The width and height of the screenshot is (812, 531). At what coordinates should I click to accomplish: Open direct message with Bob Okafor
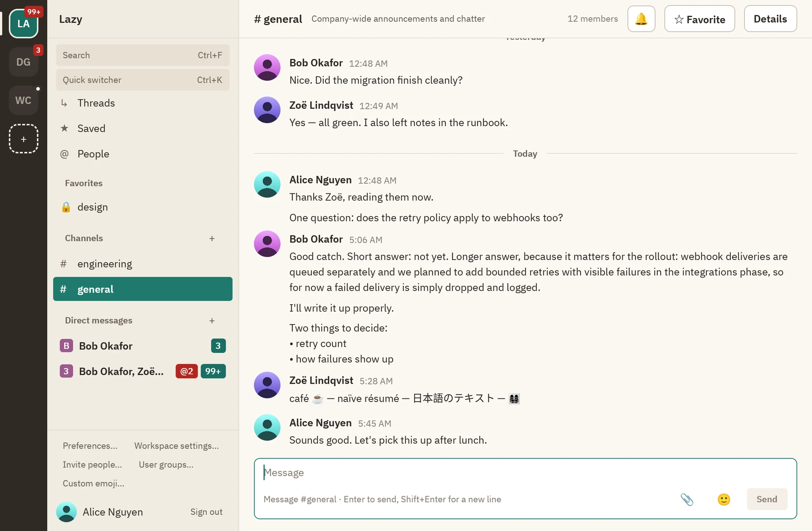click(143, 346)
